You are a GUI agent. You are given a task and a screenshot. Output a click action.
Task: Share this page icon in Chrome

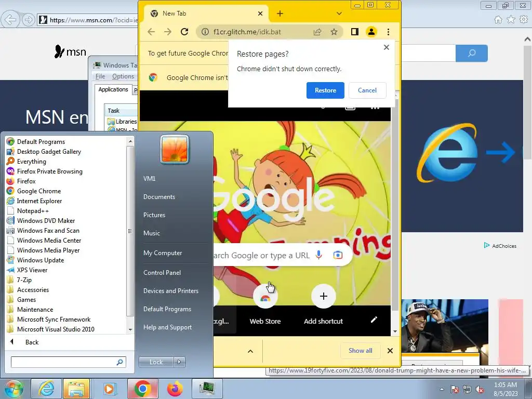[317, 32]
